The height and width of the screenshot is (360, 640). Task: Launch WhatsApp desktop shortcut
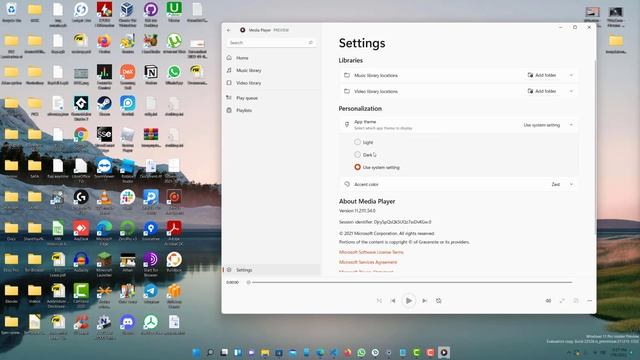point(174,75)
